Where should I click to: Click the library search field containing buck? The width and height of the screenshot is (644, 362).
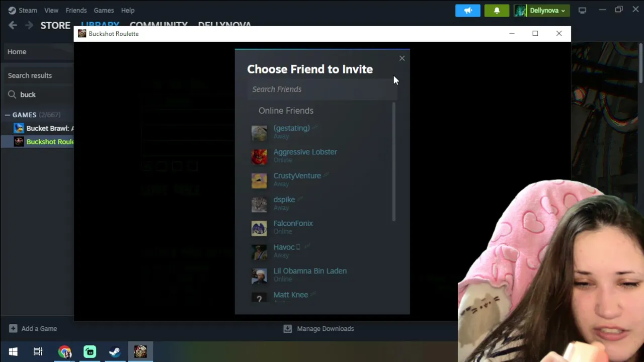(45, 95)
